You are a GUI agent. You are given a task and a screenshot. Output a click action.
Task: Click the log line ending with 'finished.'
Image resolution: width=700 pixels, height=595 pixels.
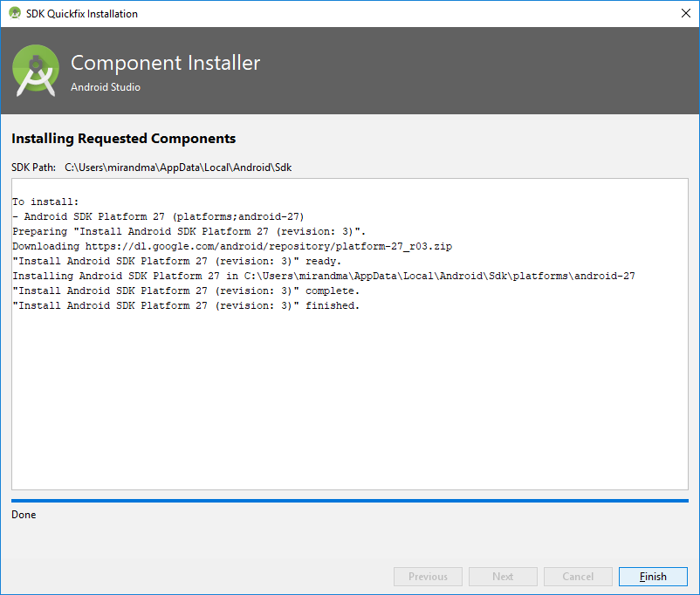tap(186, 306)
